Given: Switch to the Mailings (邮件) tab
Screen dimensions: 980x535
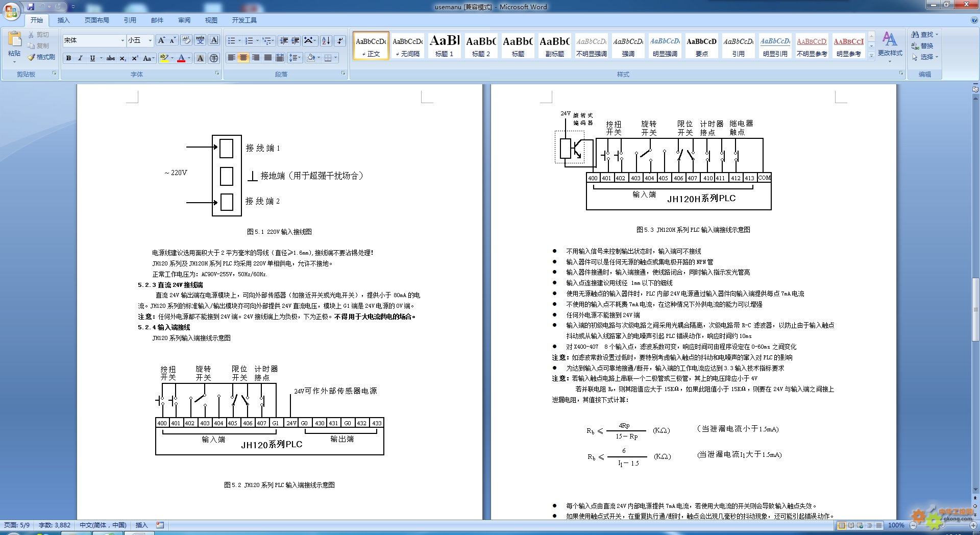Looking at the screenshot, I should point(157,20).
